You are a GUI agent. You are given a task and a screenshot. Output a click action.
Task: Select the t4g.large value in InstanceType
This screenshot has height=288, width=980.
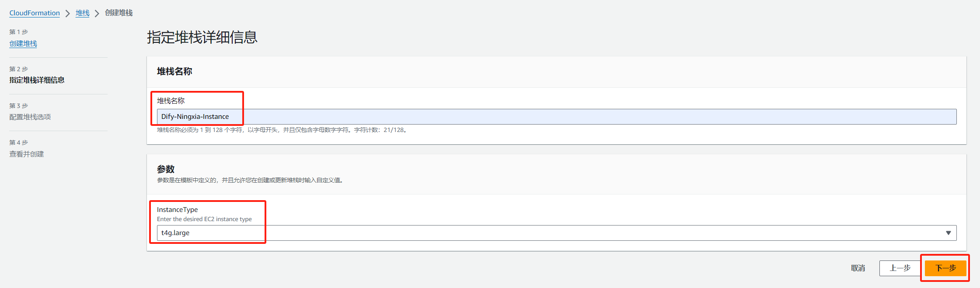point(175,233)
